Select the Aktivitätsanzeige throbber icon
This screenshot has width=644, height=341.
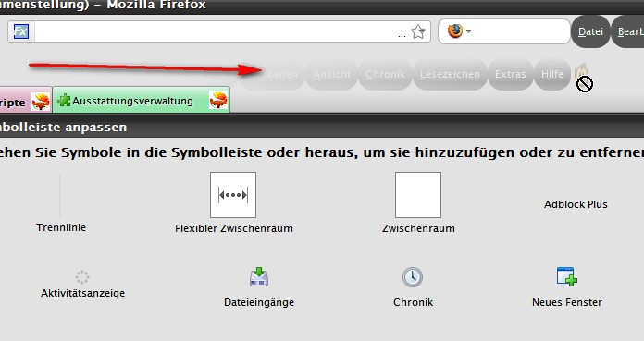click(x=82, y=277)
